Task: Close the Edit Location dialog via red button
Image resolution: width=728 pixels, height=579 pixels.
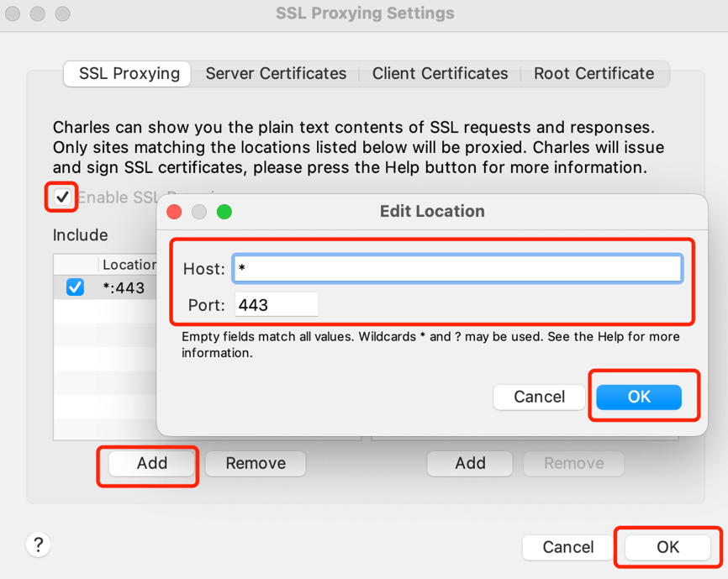Action: coord(174,212)
